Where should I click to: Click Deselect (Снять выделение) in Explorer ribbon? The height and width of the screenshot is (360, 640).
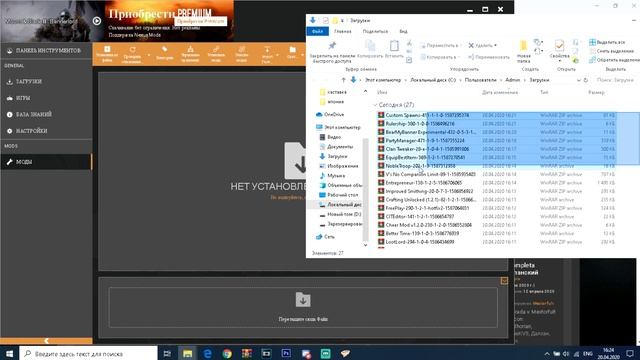tap(611, 51)
